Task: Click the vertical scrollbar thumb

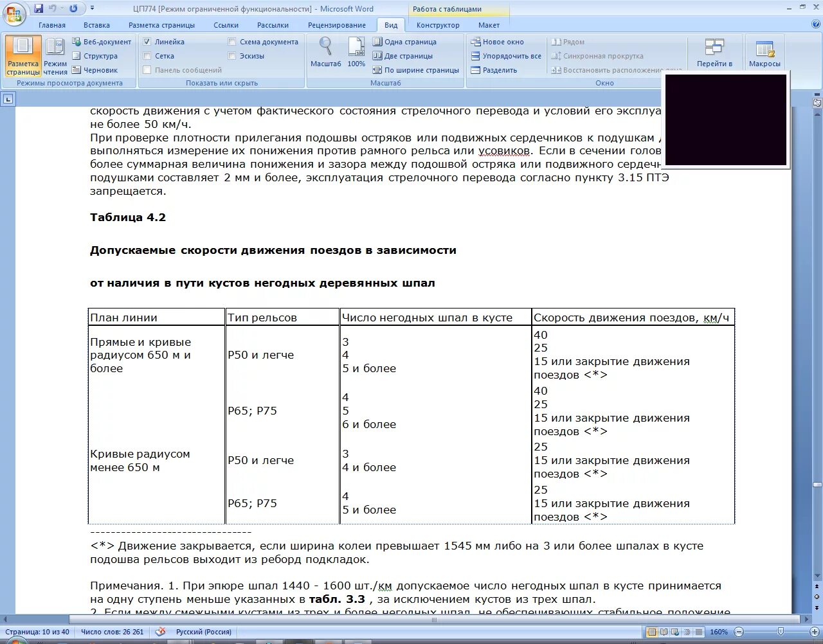Action: (817, 485)
